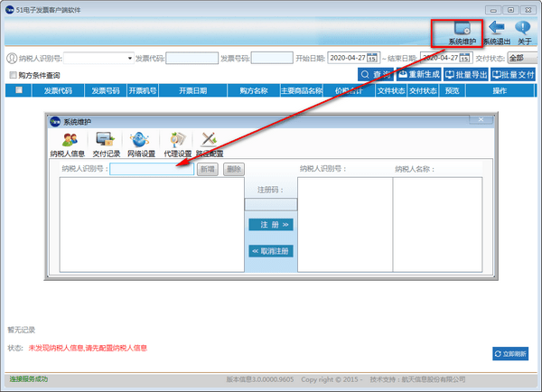542x392 pixels.
Task: Open the 开始日期 calendar picker
Action: (372, 58)
